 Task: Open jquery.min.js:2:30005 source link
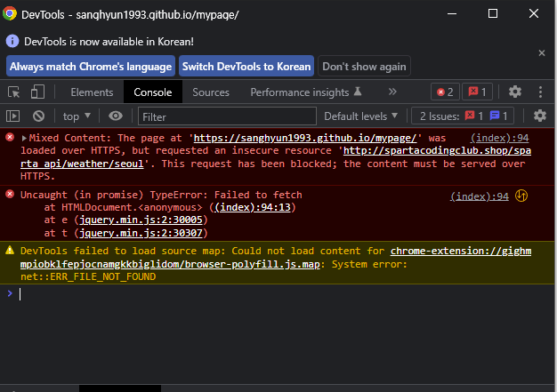141,220
